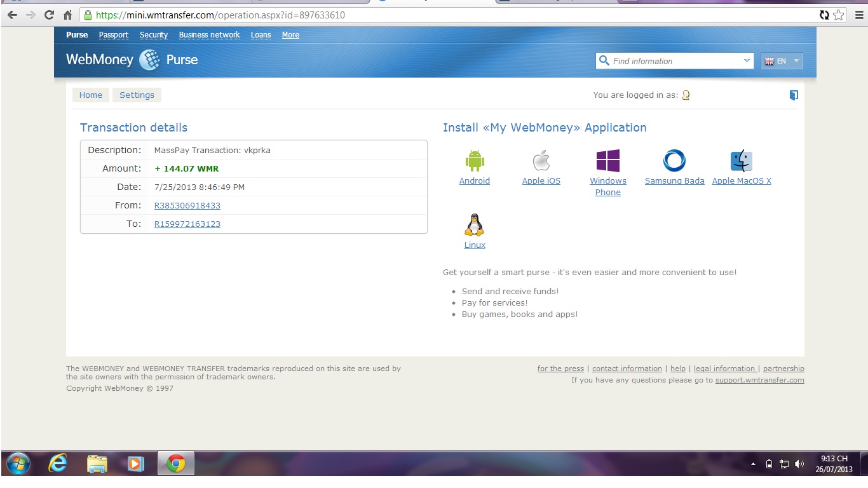The image size is (868, 488).
Task: Open the Security menu item
Action: point(154,35)
